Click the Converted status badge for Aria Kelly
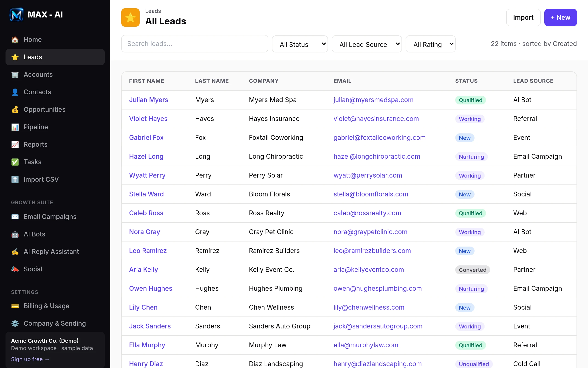588x368 pixels. [x=472, y=270]
